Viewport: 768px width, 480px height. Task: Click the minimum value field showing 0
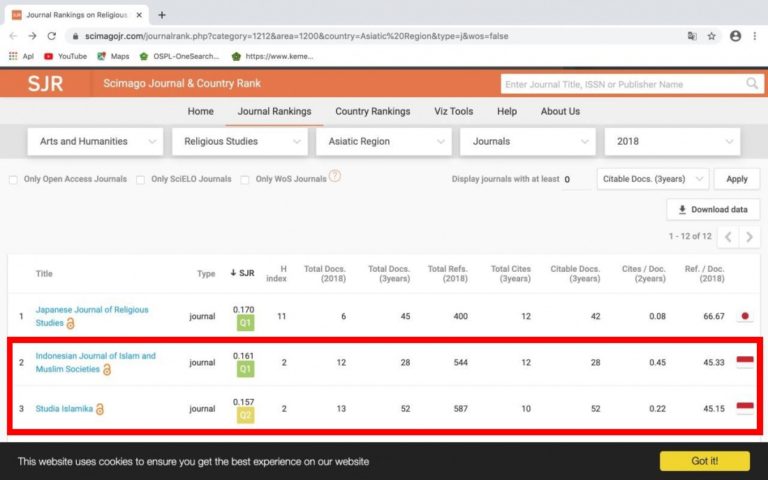[x=576, y=180]
